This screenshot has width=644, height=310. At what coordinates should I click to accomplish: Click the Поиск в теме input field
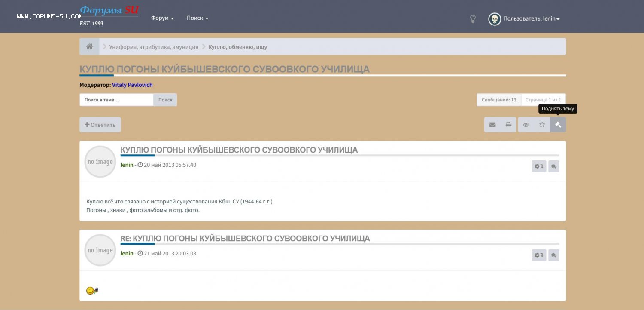click(116, 100)
